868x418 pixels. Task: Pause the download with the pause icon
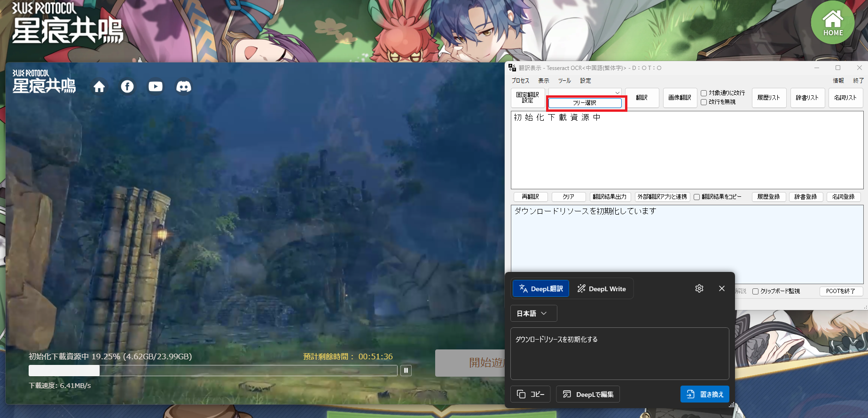click(406, 371)
